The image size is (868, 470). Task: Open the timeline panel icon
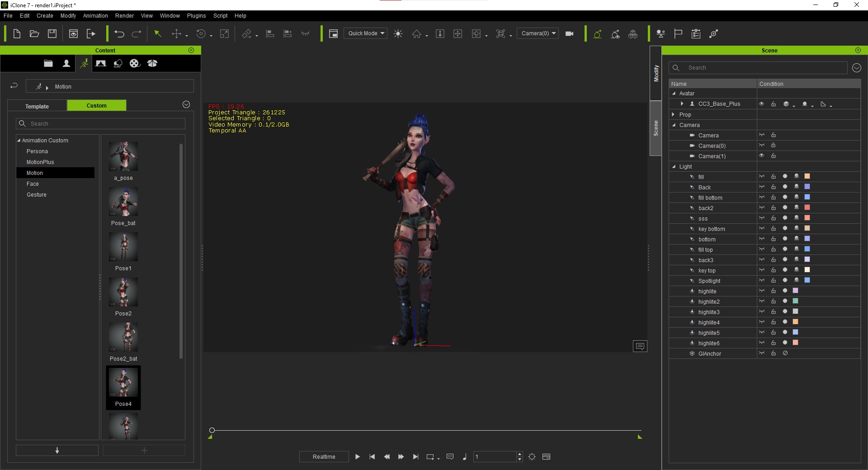(x=546, y=456)
